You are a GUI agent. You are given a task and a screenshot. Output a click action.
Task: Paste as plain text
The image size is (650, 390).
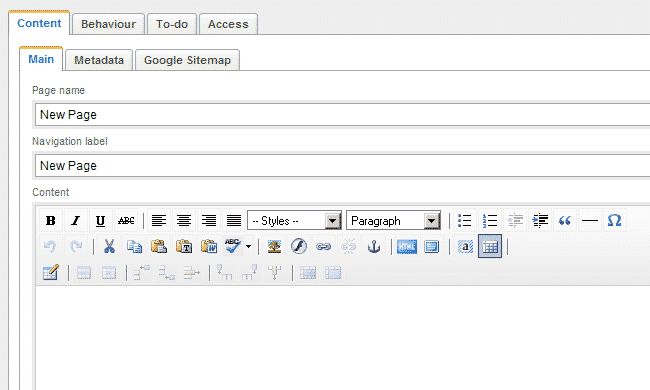(x=184, y=247)
